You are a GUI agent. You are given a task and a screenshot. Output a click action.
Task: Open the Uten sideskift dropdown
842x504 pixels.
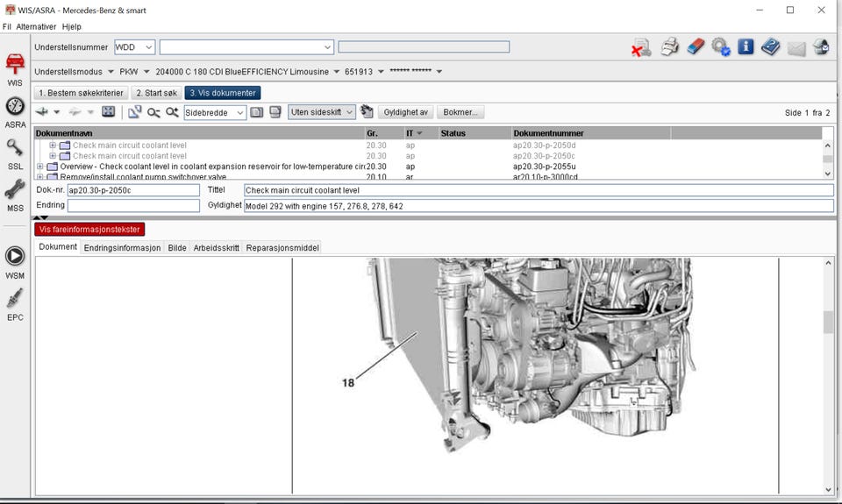(321, 112)
